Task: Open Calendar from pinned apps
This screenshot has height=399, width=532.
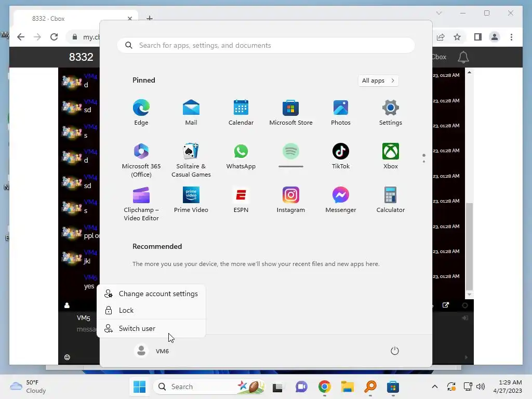Action: [x=241, y=113]
